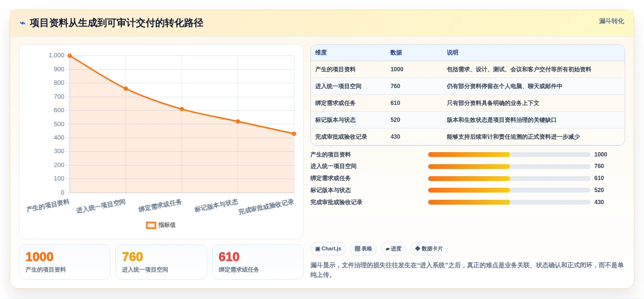This screenshot has width=644, height=299.
Task: Click the 数据 column header
Action: [396, 52]
